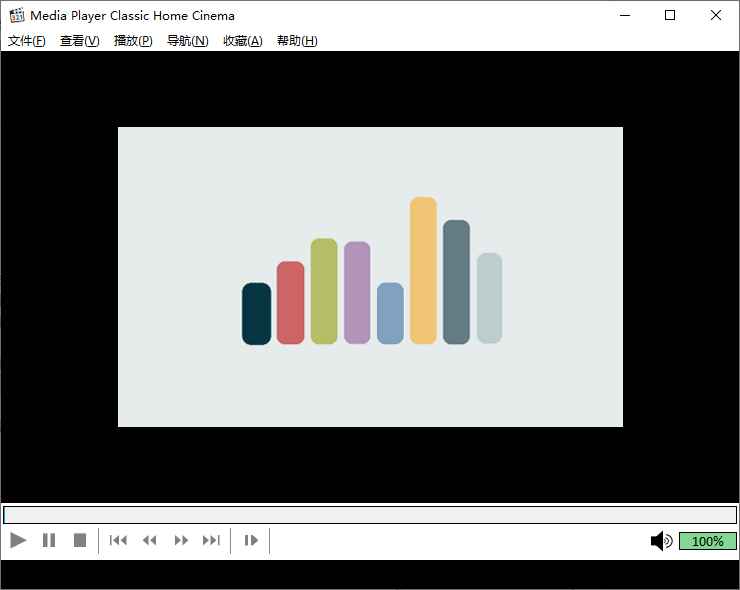Click the video display area
Image resolution: width=740 pixels, height=590 pixels.
[x=370, y=277]
